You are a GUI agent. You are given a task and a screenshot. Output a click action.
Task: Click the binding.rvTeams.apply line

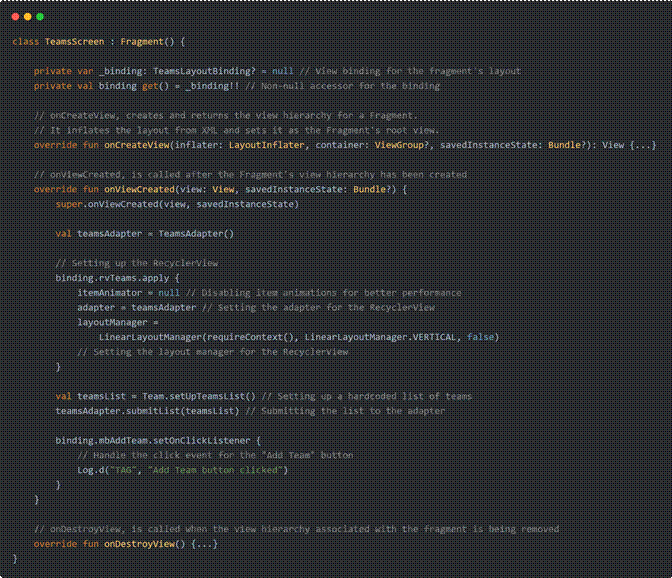[x=117, y=278]
